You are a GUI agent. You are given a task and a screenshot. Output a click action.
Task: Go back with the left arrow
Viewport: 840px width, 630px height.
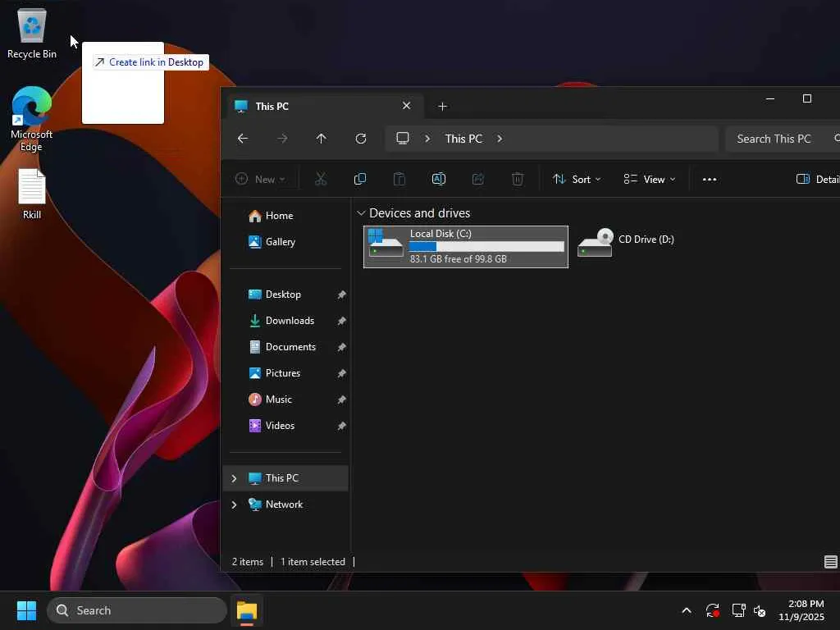[243, 139]
